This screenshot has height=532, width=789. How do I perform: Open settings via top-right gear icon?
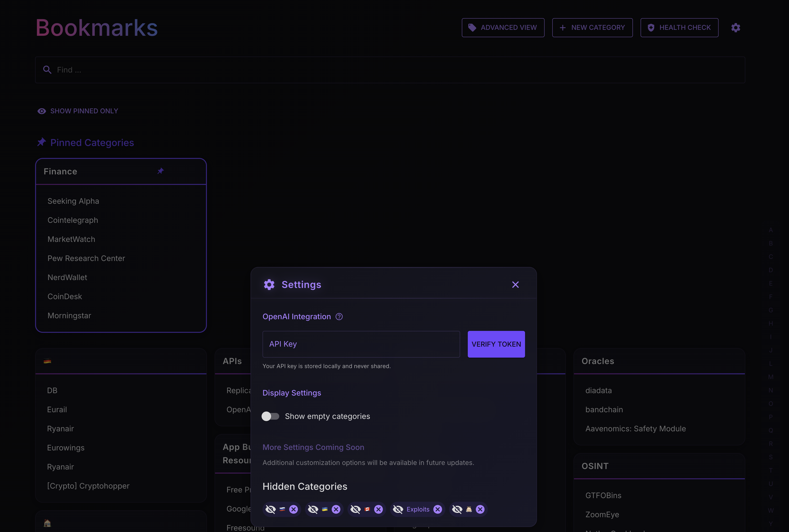(x=735, y=27)
